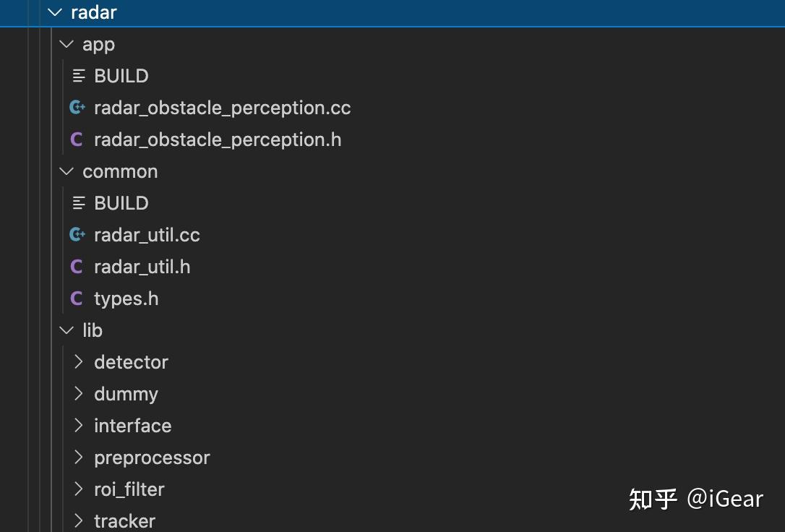Open radar_util.h file
The image size is (785, 532).
pos(142,267)
